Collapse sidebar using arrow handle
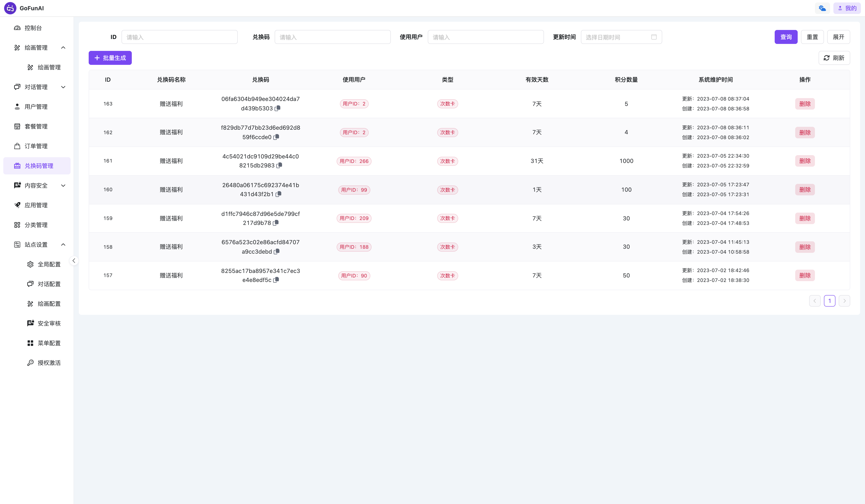865x504 pixels. point(74,261)
